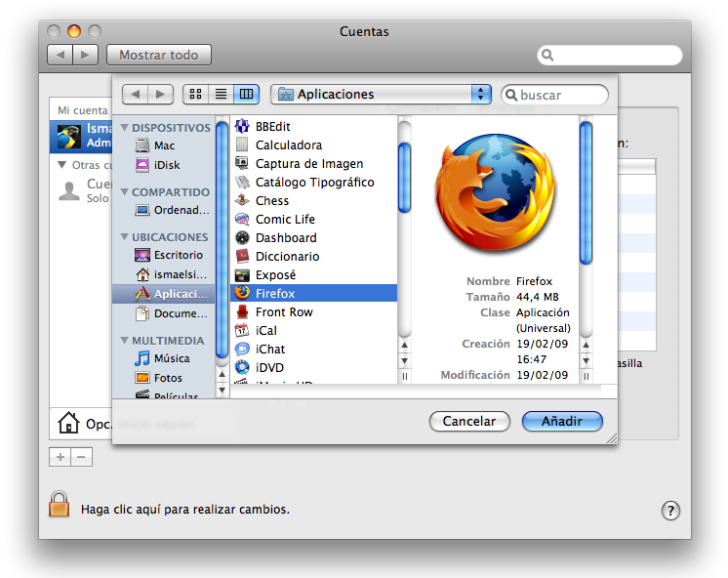
Task: Open Fotos in sidebar
Action: coord(158,378)
